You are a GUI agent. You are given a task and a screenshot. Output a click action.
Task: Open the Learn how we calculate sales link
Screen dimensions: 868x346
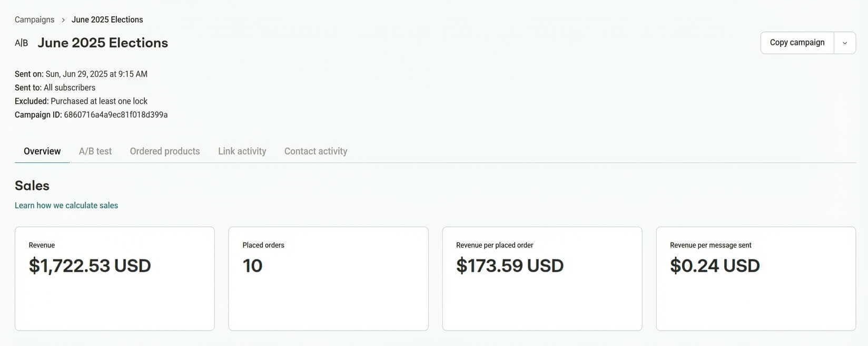[x=66, y=205]
